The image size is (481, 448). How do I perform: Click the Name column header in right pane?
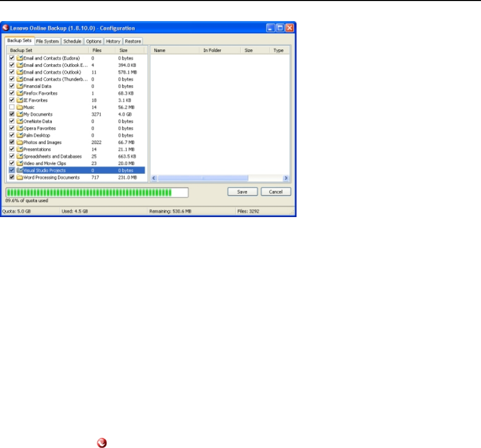click(175, 50)
